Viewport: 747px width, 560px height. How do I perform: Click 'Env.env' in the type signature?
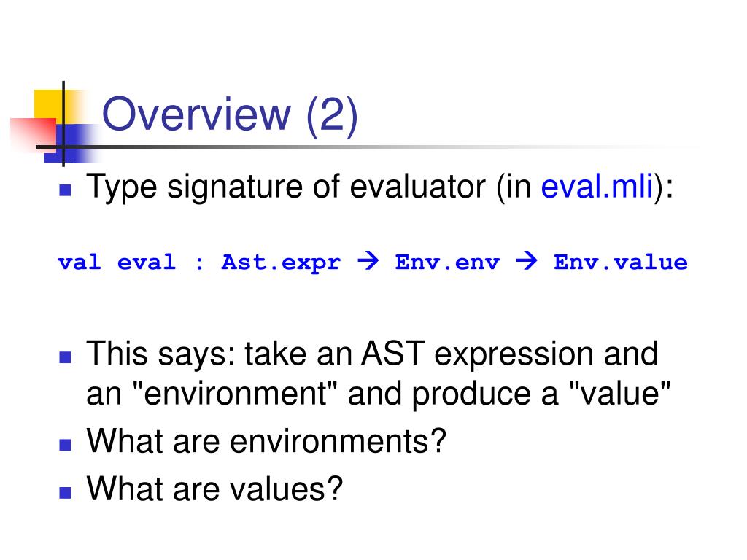click(x=447, y=262)
